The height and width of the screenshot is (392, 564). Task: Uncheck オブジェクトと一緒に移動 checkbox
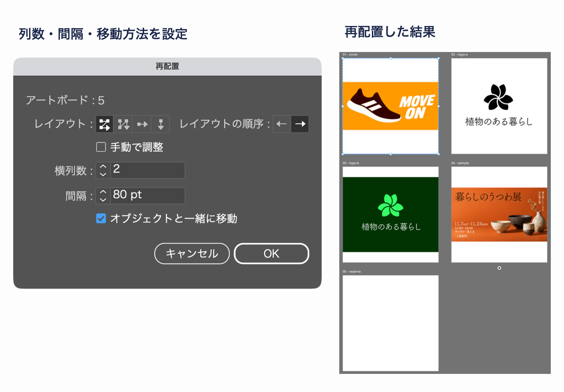click(101, 218)
